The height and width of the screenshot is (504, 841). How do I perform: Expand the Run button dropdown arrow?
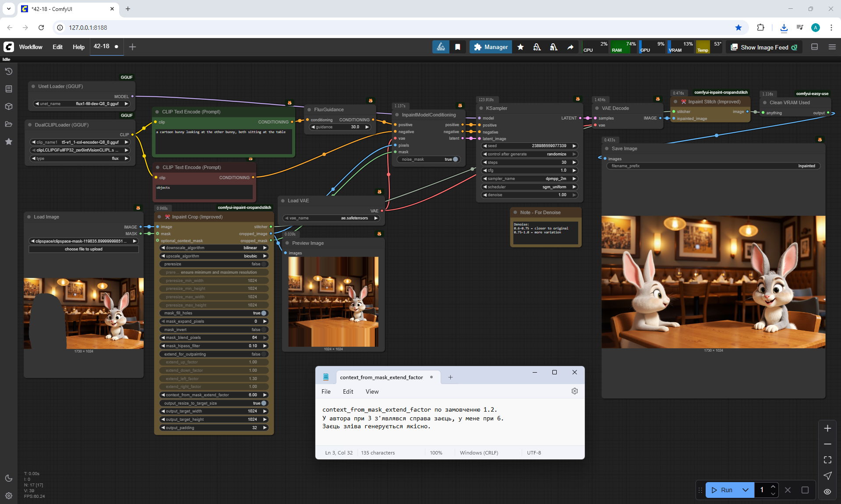pos(746,490)
